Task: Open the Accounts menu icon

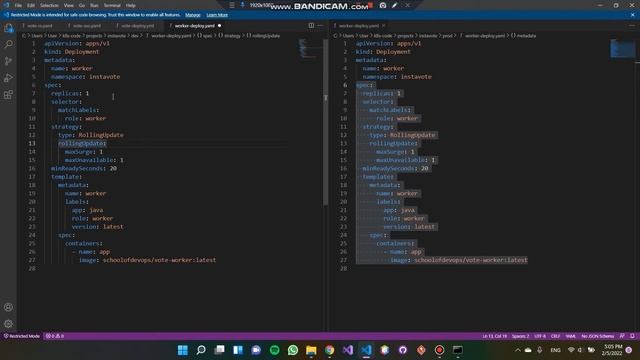Action: pyautogui.click(x=8, y=307)
